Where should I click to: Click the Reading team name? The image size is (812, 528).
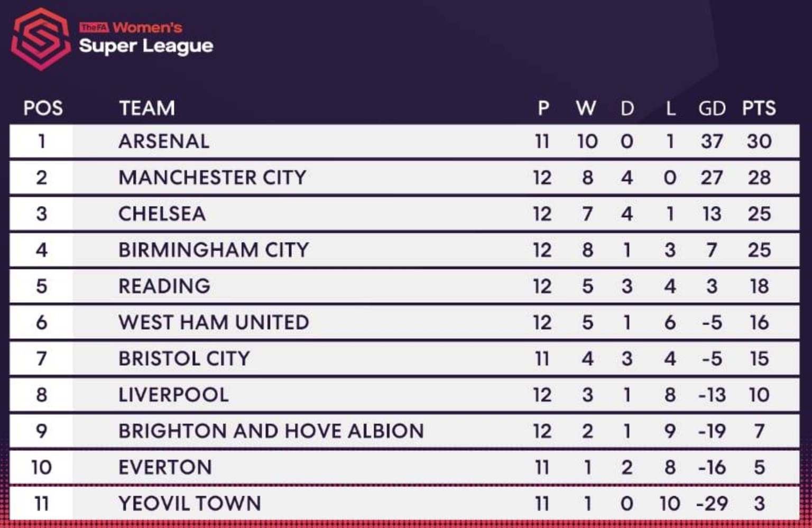[164, 286]
